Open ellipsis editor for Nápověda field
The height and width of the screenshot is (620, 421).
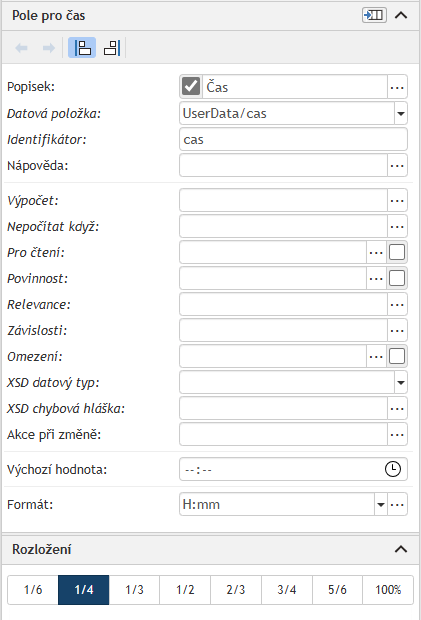(x=397, y=165)
